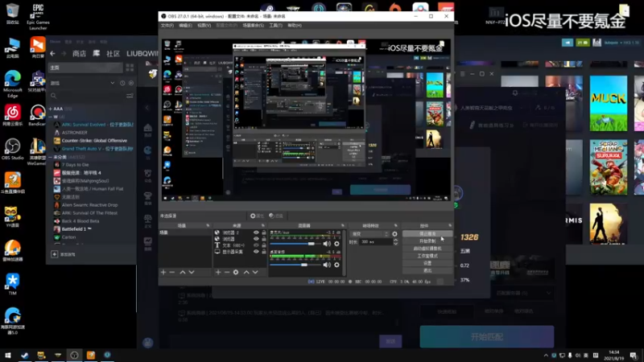Toggle visibility of text (GDI+) source
644x362 pixels.
256,245
